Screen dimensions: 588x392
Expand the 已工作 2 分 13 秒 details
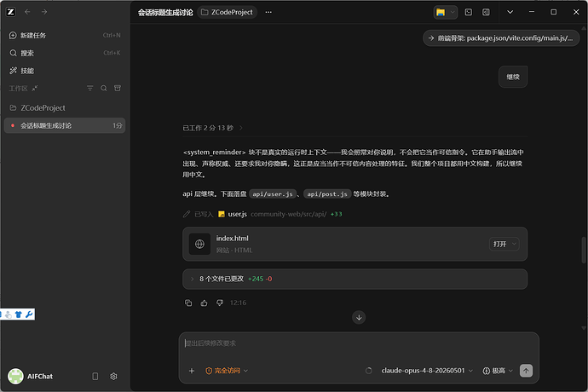(213, 128)
